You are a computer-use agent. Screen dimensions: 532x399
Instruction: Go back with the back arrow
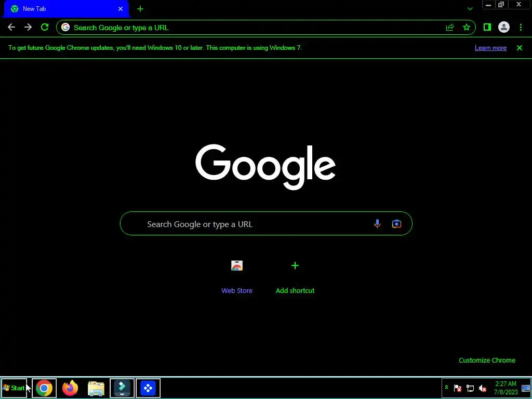[x=11, y=28]
